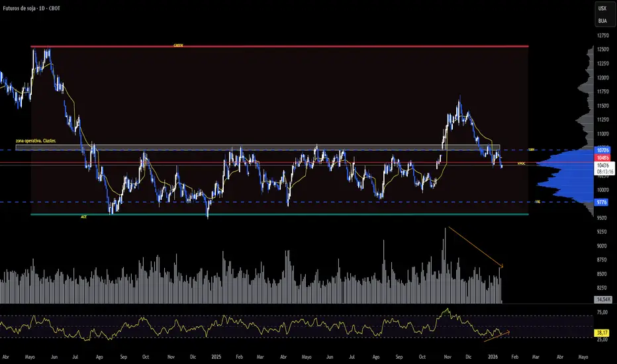Click the 12000 price axis tick
Viewport: 617px width, 364px height.
pyautogui.click(x=602, y=77)
